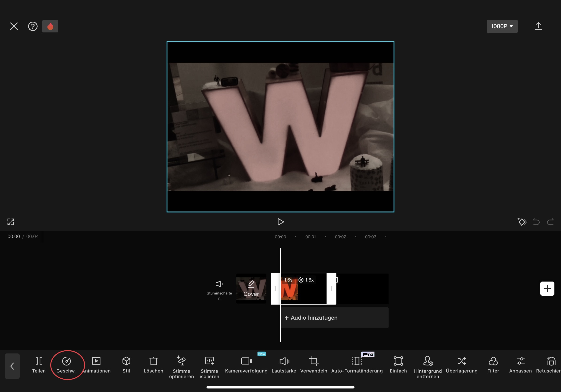Collapse toolbar with back chevron
561x392 pixels.
point(12,366)
